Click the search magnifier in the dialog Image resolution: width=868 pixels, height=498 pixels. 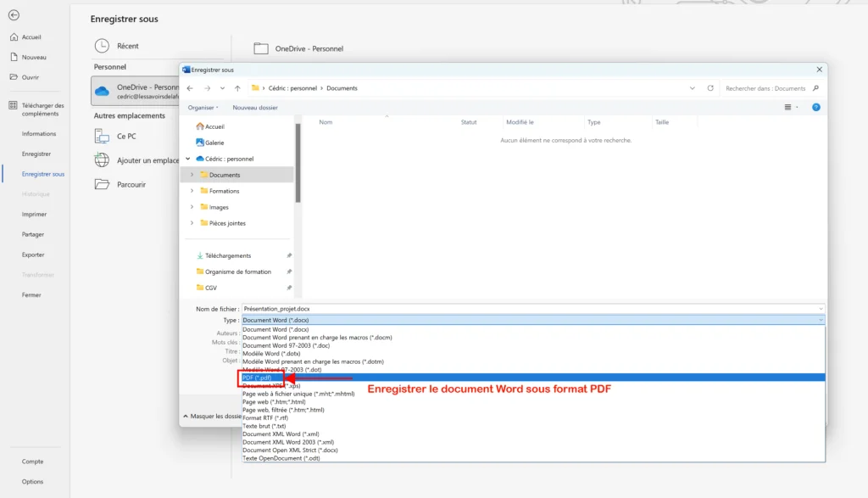[x=815, y=87]
